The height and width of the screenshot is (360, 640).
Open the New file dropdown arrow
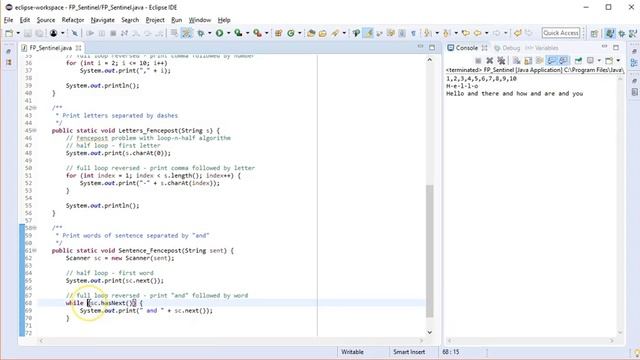(18, 33)
